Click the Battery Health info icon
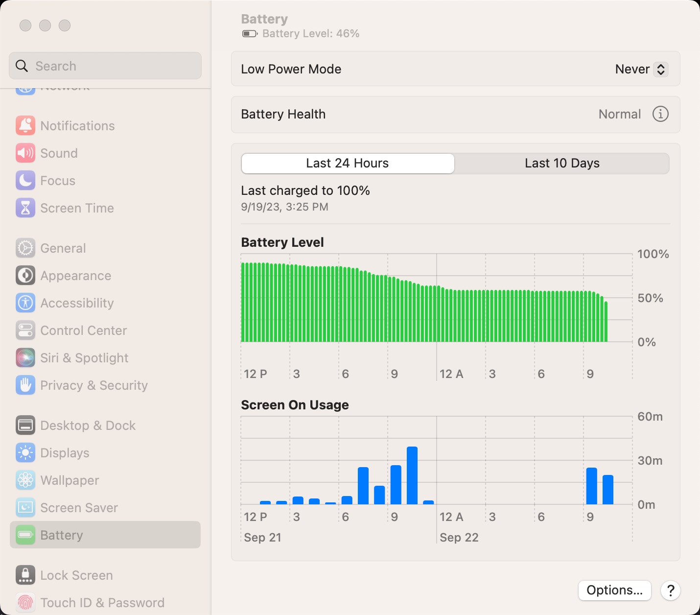Viewport: 700px width, 615px height. point(660,114)
